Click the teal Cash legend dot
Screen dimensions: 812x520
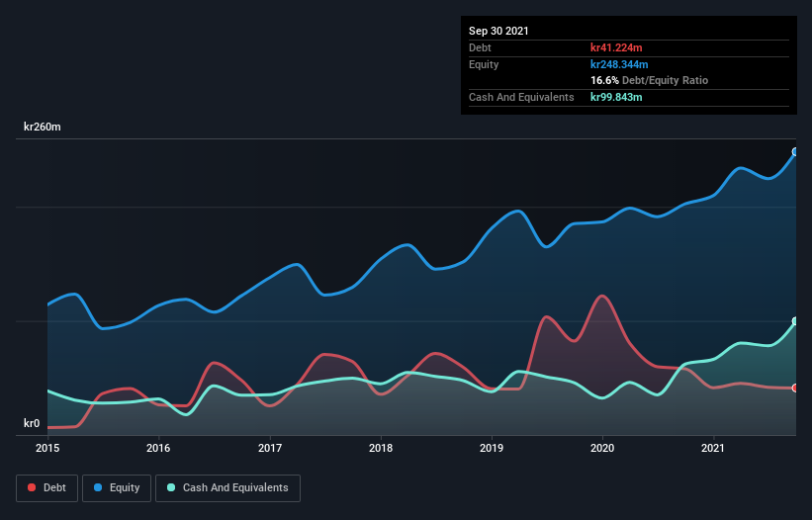point(171,487)
